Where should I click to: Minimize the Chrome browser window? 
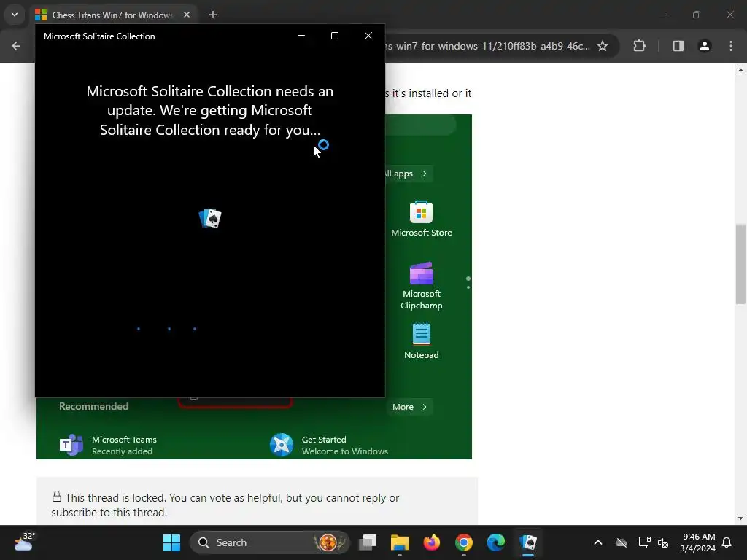(x=662, y=15)
